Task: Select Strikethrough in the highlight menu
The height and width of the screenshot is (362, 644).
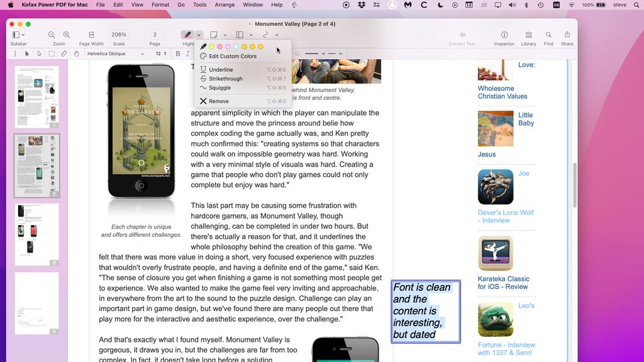Action: pyautogui.click(x=228, y=77)
